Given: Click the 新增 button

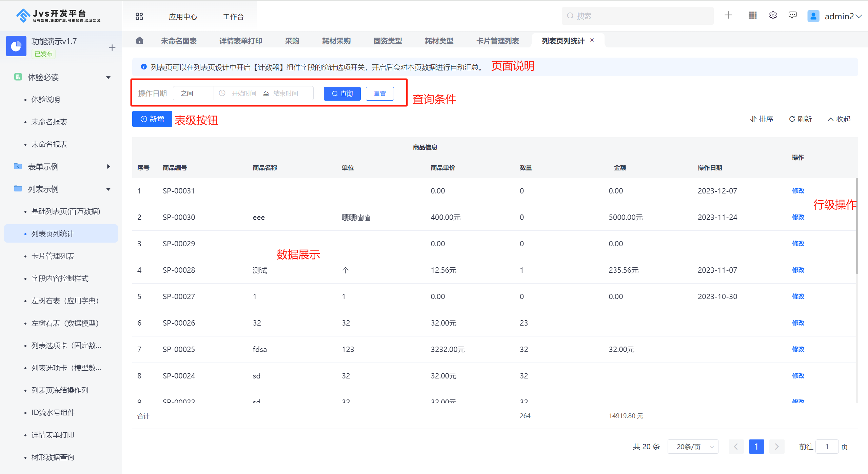Looking at the screenshot, I should pos(152,119).
